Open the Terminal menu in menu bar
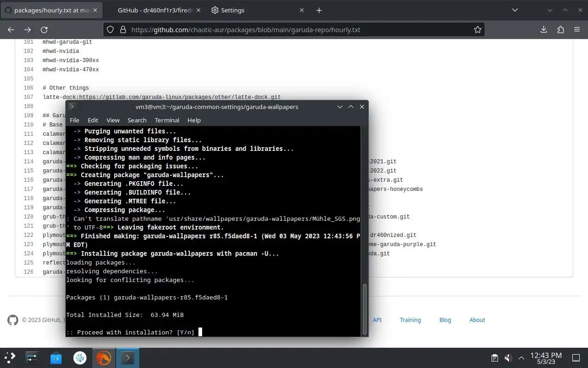Viewport: 588px width, 368px height. [x=167, y=120]
